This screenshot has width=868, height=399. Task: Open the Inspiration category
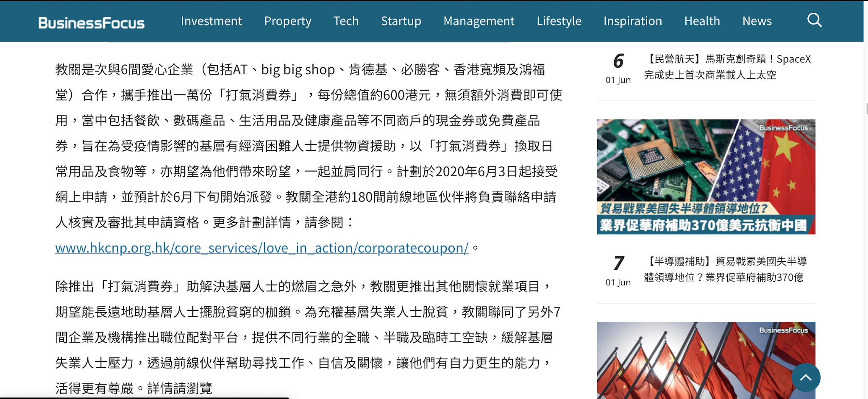click(633, 21)
